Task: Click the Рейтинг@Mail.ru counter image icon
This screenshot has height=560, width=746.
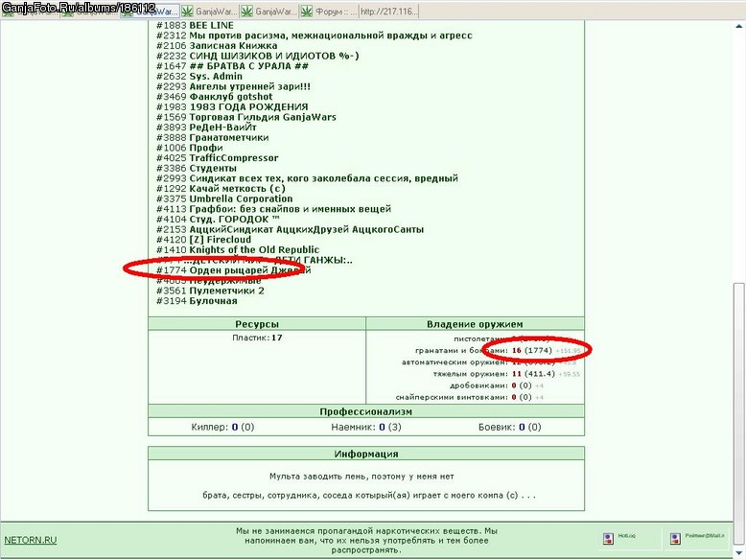Action: (675, 539)
